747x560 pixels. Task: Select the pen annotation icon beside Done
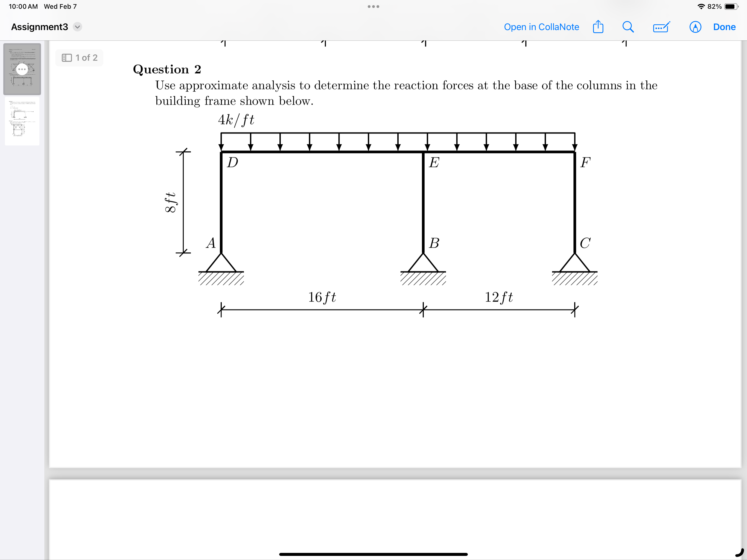point(695,27)
